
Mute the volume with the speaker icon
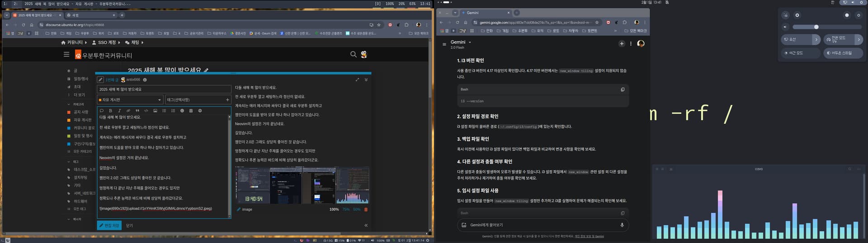click(x=785, y=27)
